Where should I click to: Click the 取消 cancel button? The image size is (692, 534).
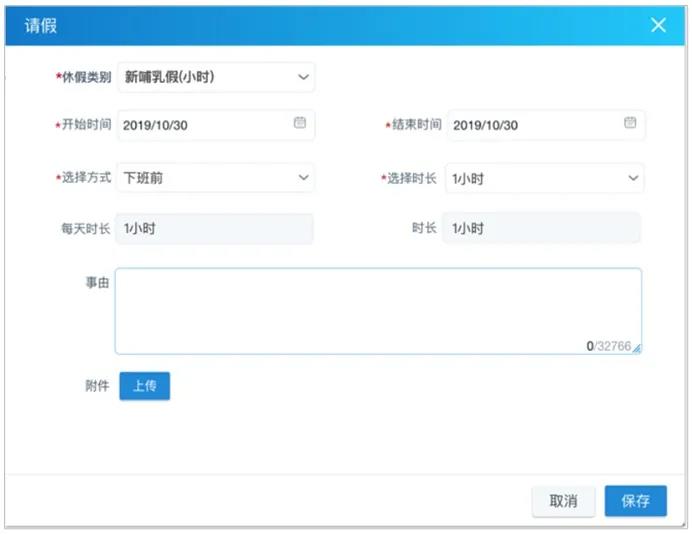pos(563,501)
